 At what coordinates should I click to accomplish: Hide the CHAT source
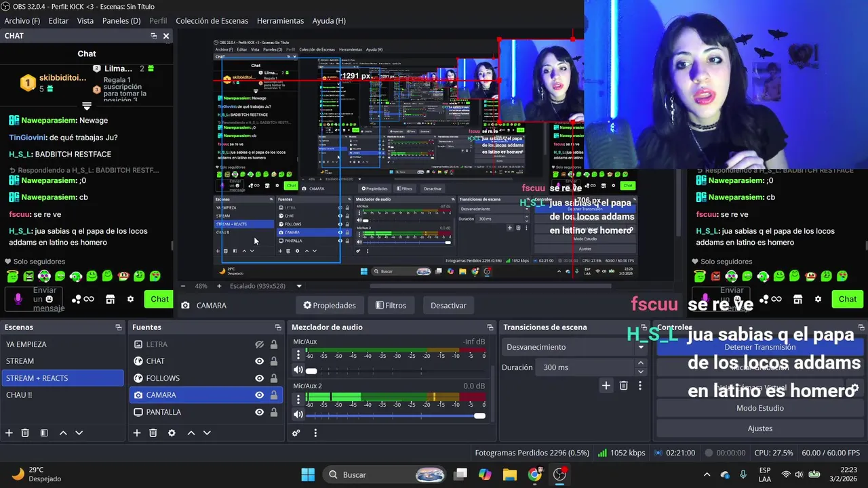pyautogui.click(x=259, y=361)
